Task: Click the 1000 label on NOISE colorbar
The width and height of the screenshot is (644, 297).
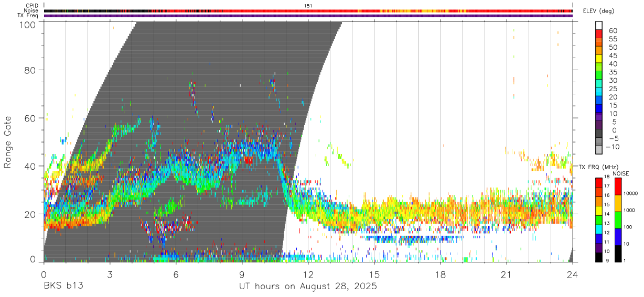Action: (629, 210)
